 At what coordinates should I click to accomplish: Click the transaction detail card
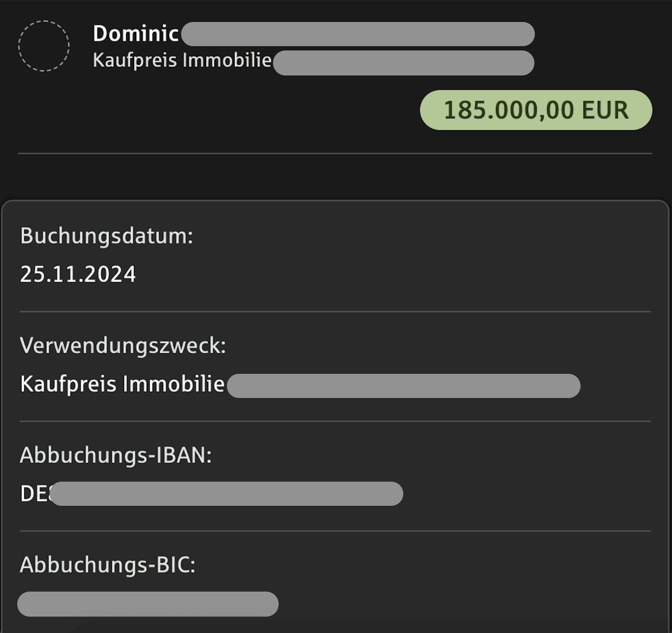[336, 414]
